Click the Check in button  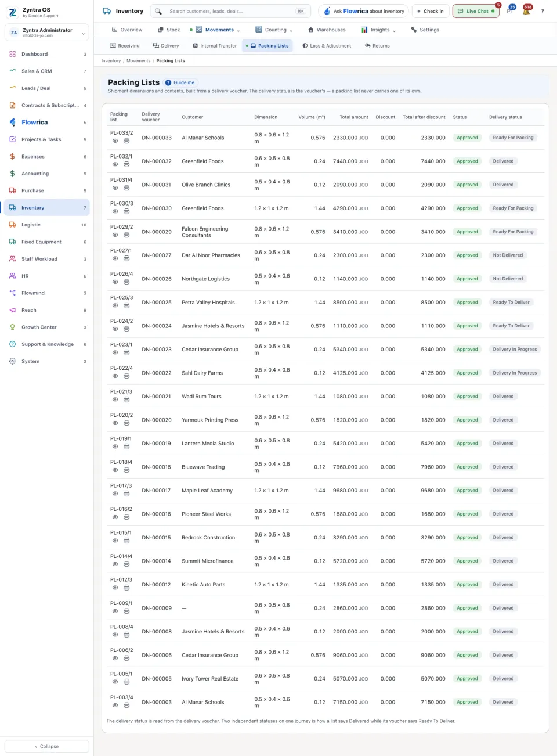click(x=431, y=11)
